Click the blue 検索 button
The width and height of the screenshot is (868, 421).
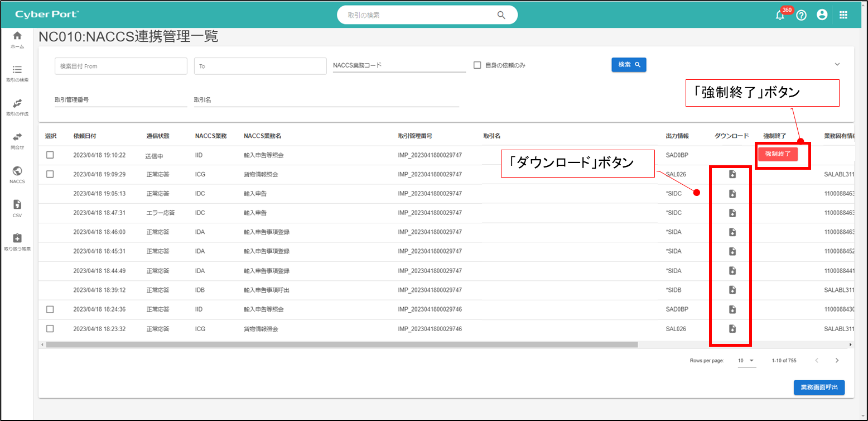click(x=629, y=65)
